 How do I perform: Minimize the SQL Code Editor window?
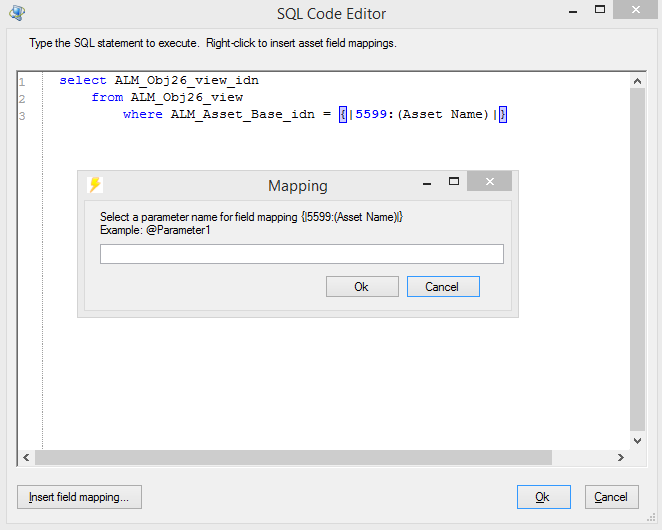(x=570, y=11)
